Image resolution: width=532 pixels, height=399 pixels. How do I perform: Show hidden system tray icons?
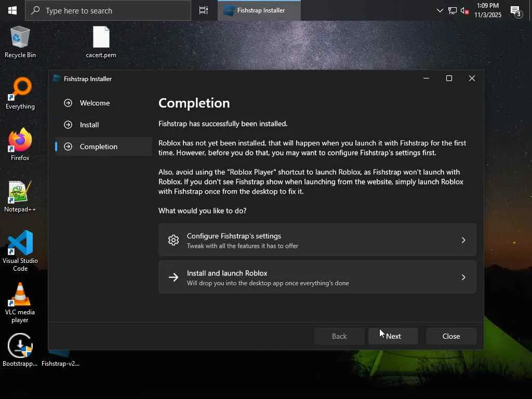pyautogui.click(x=440, y=10)
